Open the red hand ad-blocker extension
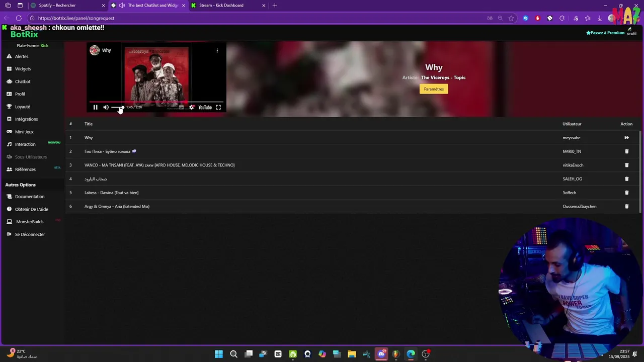Image resolution: width=644 pixels, height=362 pixels. point(538,18)
